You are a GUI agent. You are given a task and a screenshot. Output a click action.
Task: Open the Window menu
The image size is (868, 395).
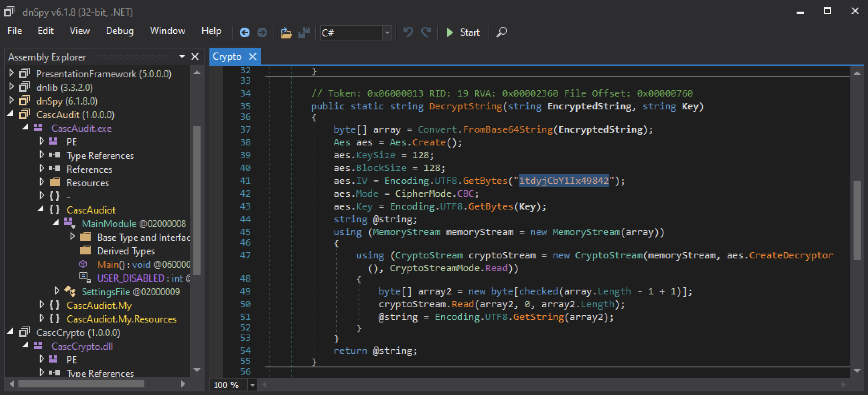click(167, 31)
